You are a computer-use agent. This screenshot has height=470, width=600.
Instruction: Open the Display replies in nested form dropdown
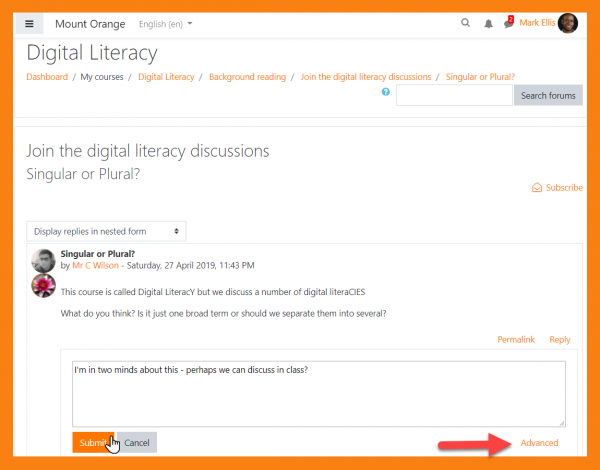(x=106, y=231)
